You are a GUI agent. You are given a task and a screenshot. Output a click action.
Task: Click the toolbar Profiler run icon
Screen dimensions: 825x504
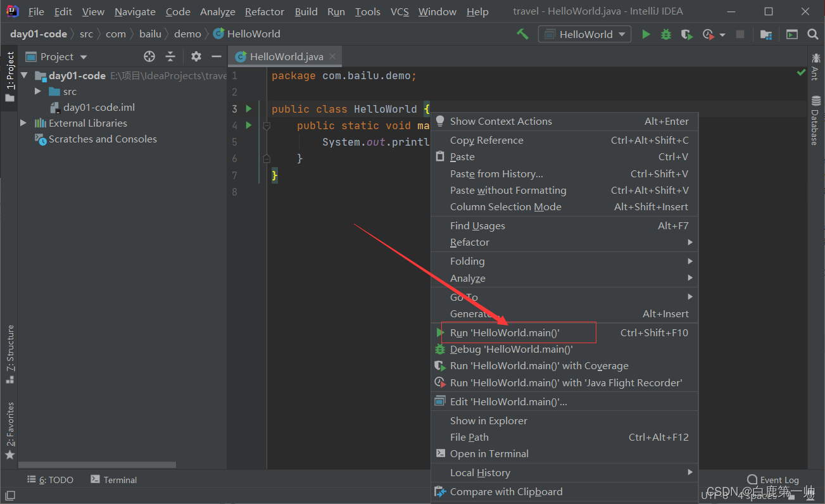coord(708,34)
